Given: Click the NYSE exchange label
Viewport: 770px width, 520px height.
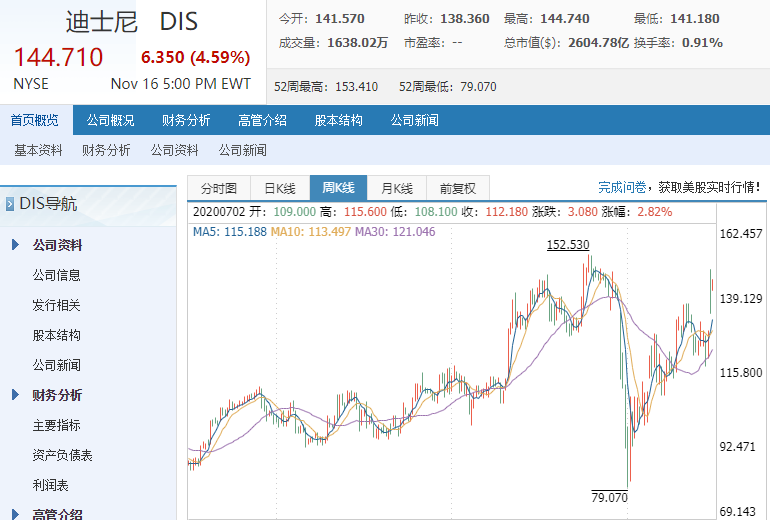Looking at the screenshot, I should point(31,84).
